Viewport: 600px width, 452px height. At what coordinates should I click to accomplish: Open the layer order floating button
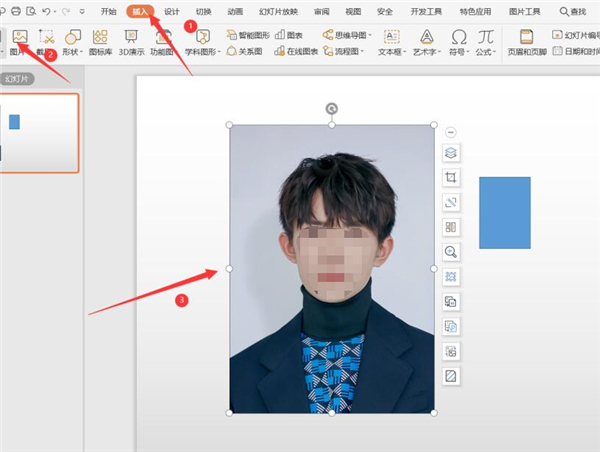coord(451,153)
